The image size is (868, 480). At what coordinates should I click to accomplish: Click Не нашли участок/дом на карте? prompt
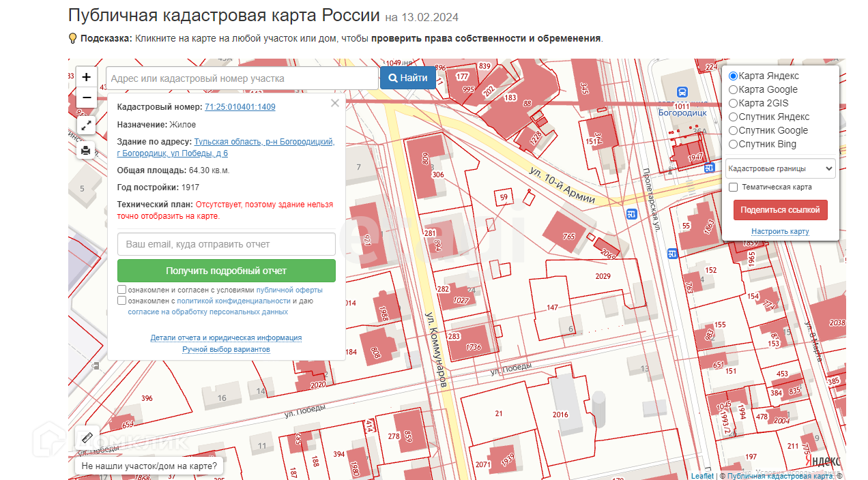coord(149,466)
